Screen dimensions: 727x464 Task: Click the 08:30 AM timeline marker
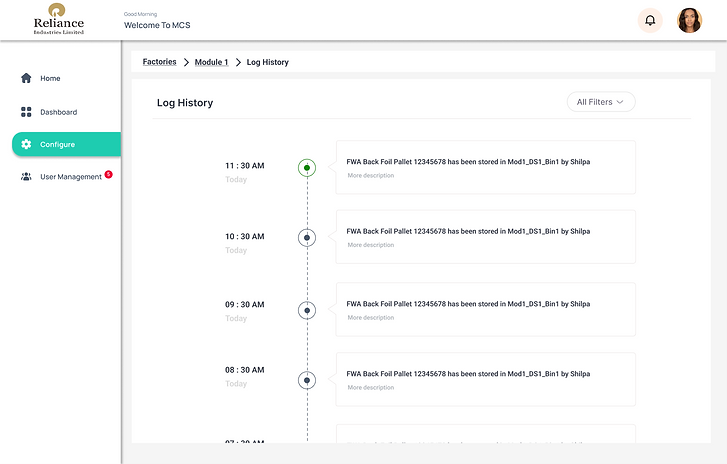point(307,380)
